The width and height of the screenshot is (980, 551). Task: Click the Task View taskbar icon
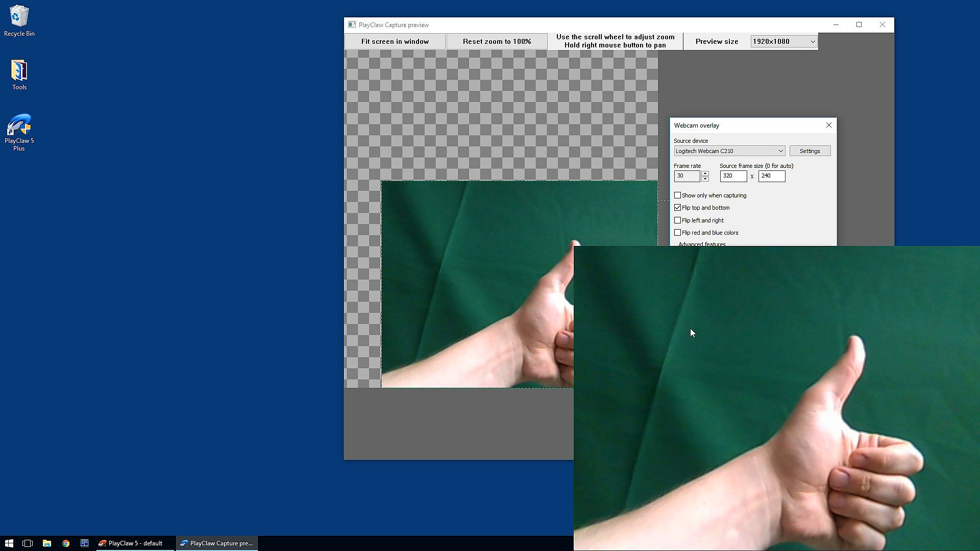[28, 543]
